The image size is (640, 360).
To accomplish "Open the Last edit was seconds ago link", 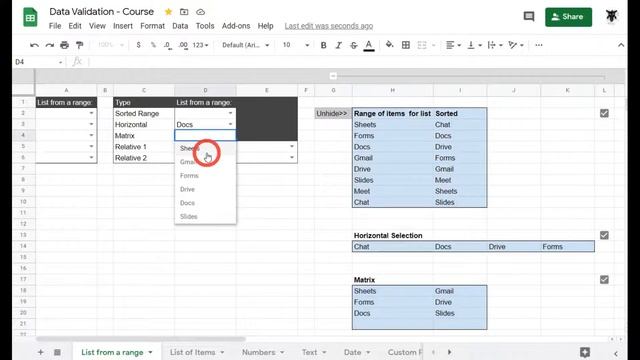I will (329, 26).
